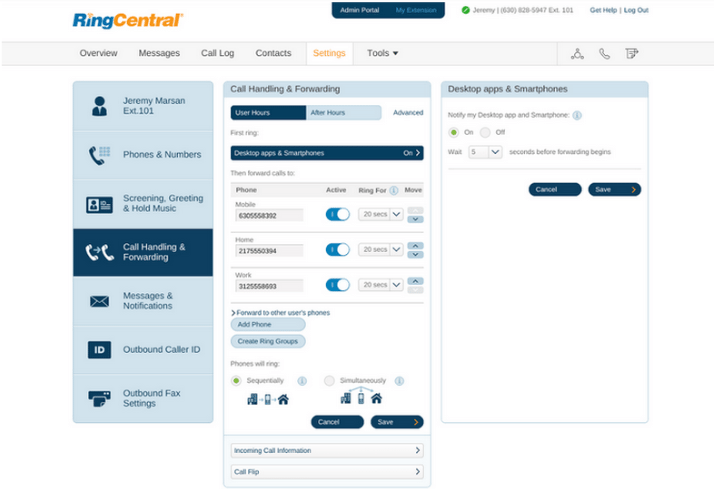This screenshot has height=489, width=714.
Task: Expand the Call Flip section
Action: pyautogui.click(x=327, y=472)
